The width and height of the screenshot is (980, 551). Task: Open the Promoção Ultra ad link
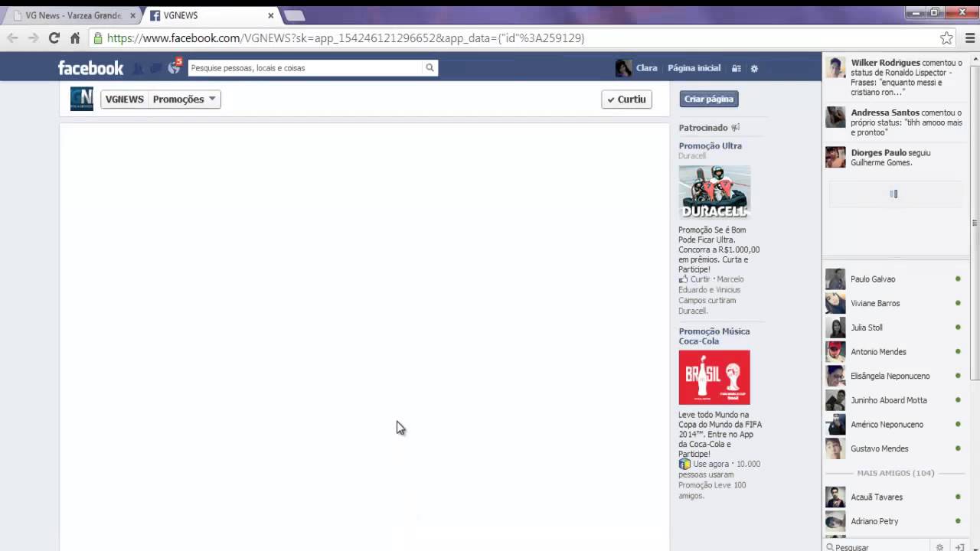pos(710,145)
